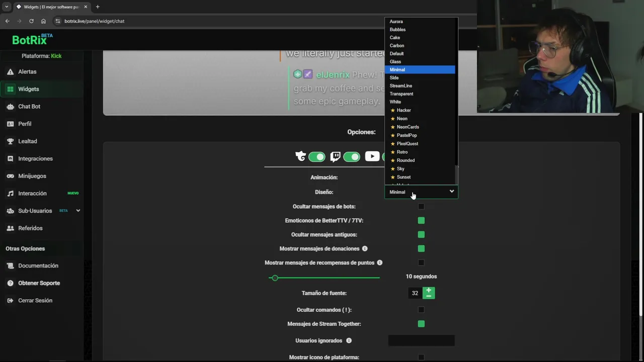Viewport: 644px width, 362px height.
Task: Click message duration slider handle
Action: pyautogui.click(x=275, y=278)
